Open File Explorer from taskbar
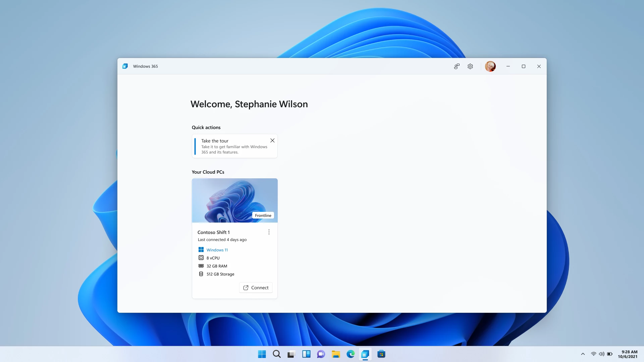Screen dimensions: 644x362 [336, 354]
